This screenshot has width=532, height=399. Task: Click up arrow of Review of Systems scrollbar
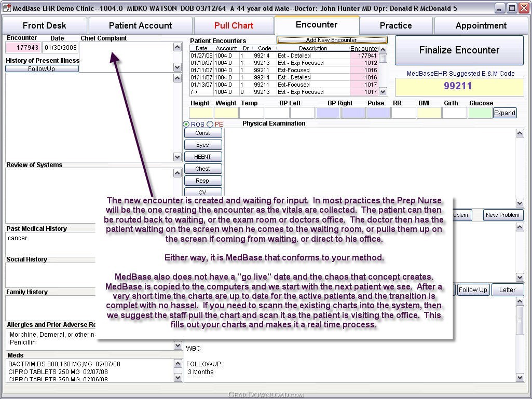[x=178, y=173]
